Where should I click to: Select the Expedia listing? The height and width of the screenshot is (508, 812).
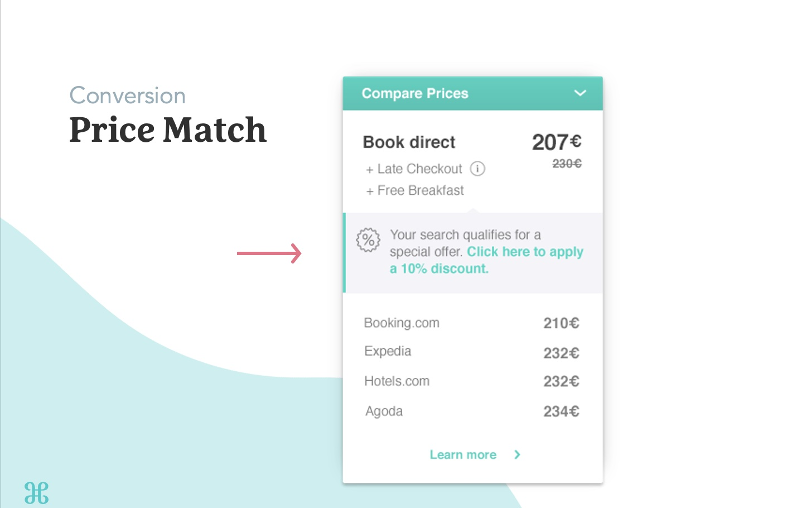(x=388, y=351)
